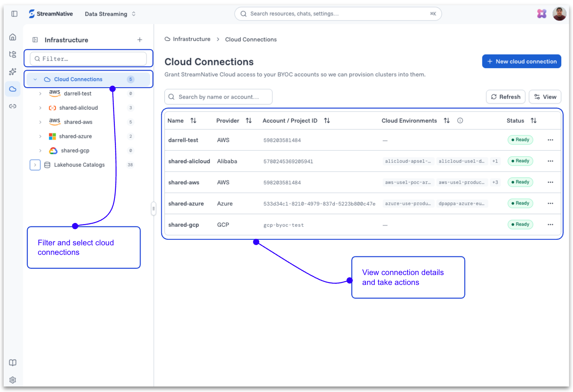Open the documentation book icon
This screenshot has height=392, width=573.
[13, 363]
